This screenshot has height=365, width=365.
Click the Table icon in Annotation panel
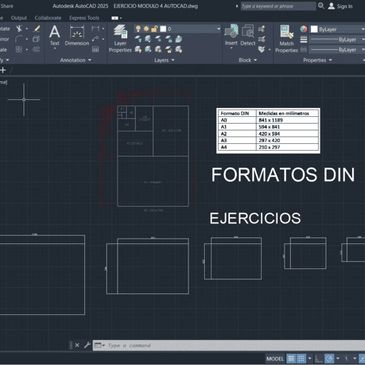tap(95, 50)
